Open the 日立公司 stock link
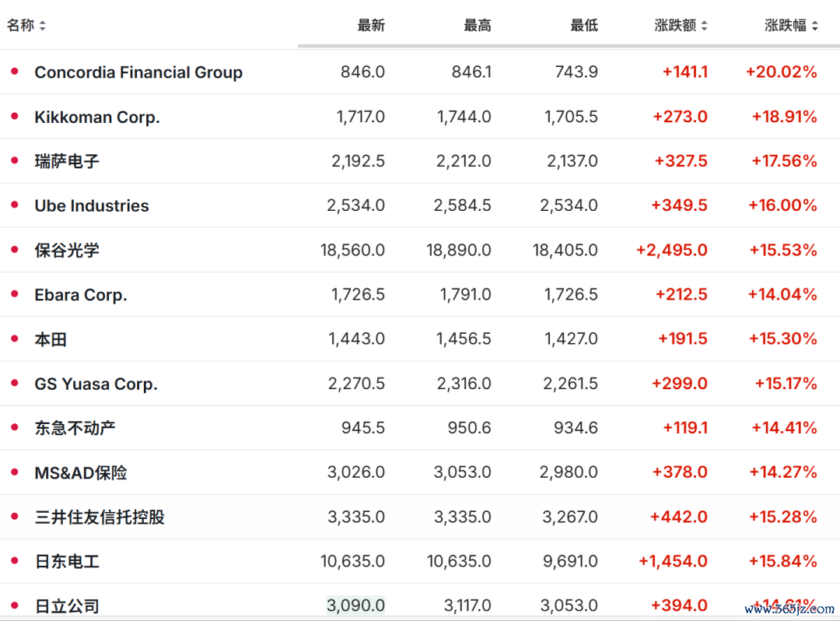 point(67,606)
